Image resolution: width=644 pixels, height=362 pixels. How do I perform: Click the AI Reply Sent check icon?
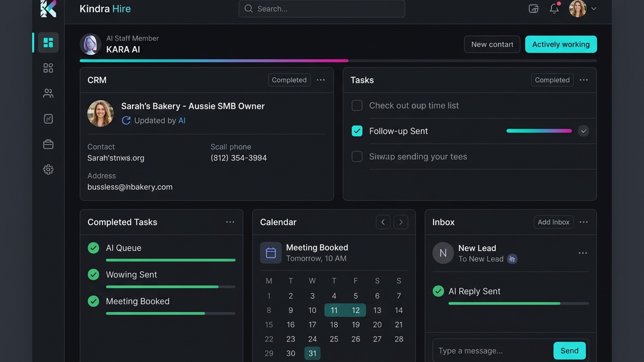[438, 291]
